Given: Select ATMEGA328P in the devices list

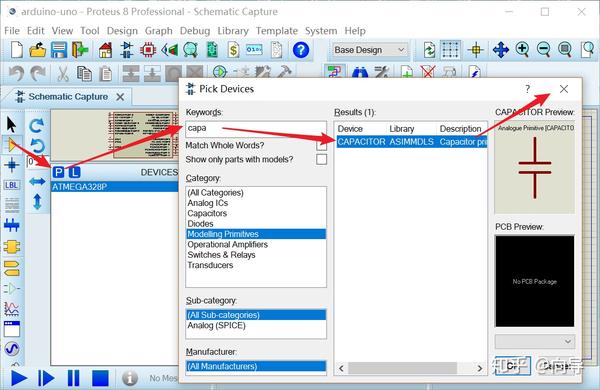Looking at the screenshot, I should [115, 187].
